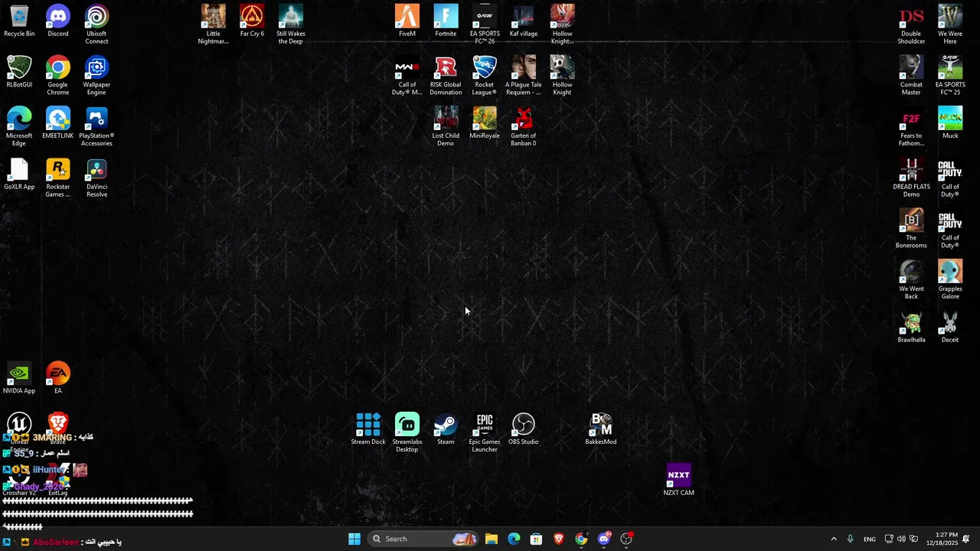Launch the Rockstar Games launcher shortcut
This screenshot has width=980, height=551.
(58, 178)
